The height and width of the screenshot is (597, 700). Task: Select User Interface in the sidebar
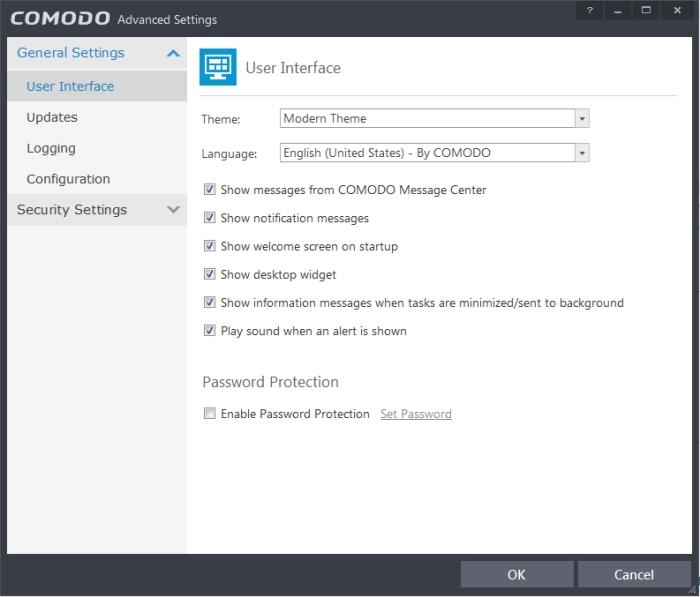97,86
